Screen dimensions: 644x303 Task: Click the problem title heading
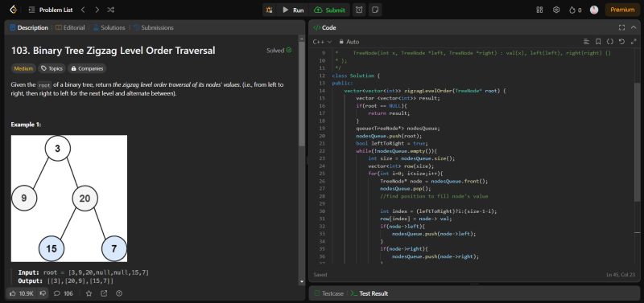point(113,51)
